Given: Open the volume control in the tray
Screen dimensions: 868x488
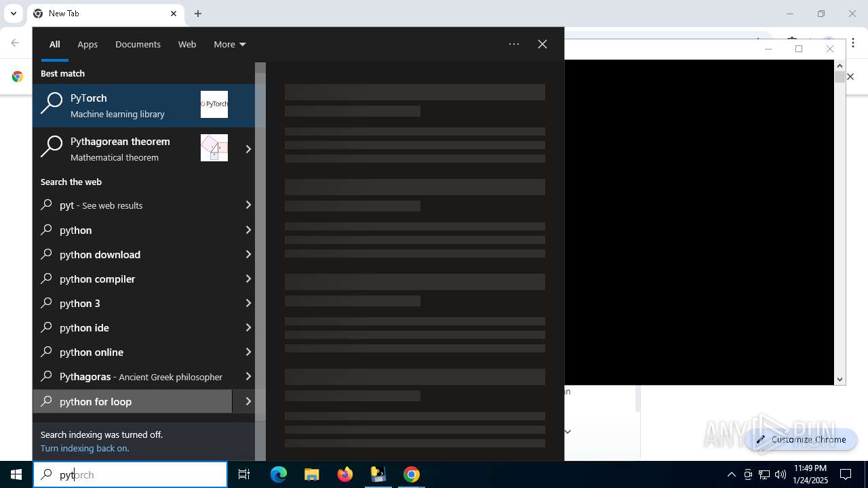Looking at the screenshot, I should click(x=781, y=474).
